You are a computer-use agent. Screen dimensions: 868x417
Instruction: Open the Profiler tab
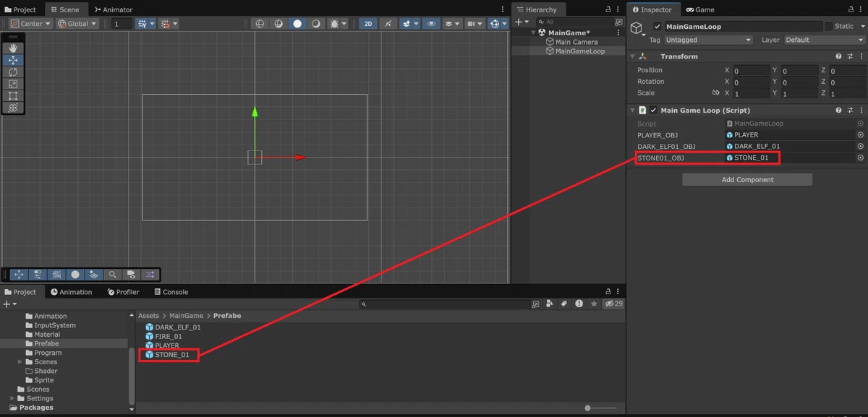tap(122, 292)
